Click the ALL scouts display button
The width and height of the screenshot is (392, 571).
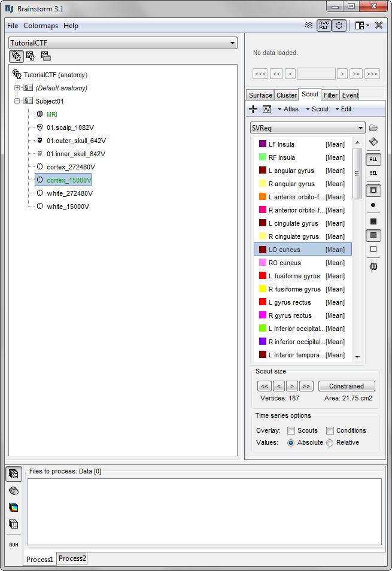(x=373, y=159)
